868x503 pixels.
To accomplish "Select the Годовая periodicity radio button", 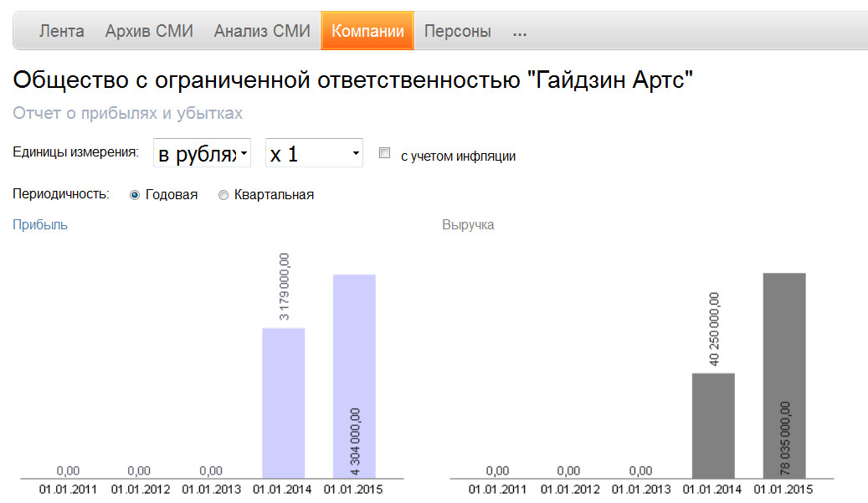I will (x=135, y=195).
